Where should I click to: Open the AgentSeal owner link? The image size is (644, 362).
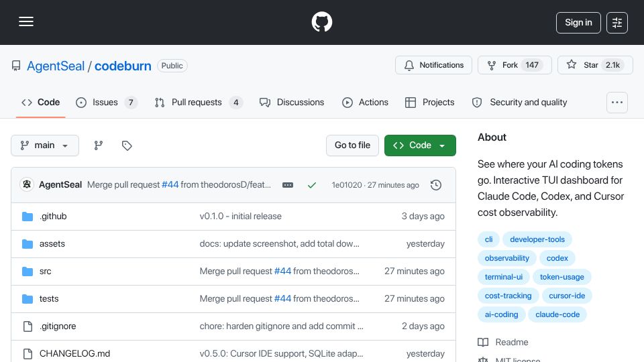(56, 66)
